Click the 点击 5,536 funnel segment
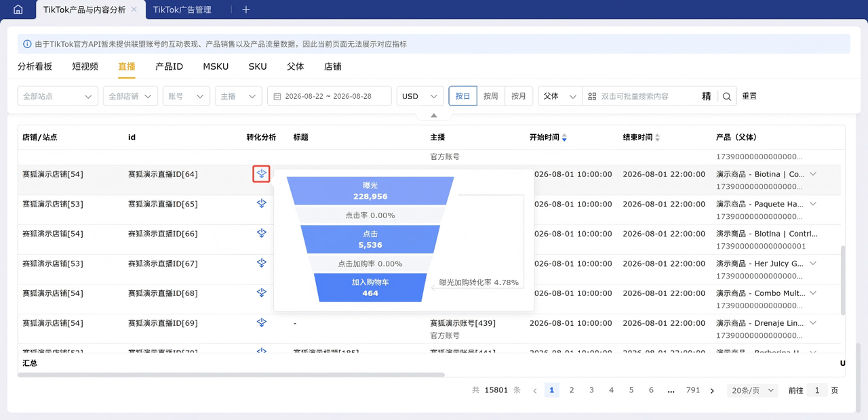The image size is (868, 420). 370,240
